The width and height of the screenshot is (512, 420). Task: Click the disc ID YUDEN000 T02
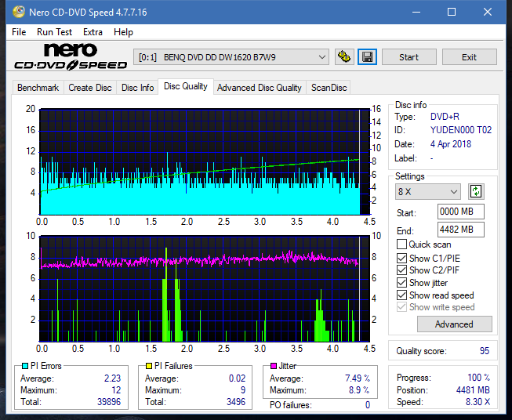click(x=461, y=130)
